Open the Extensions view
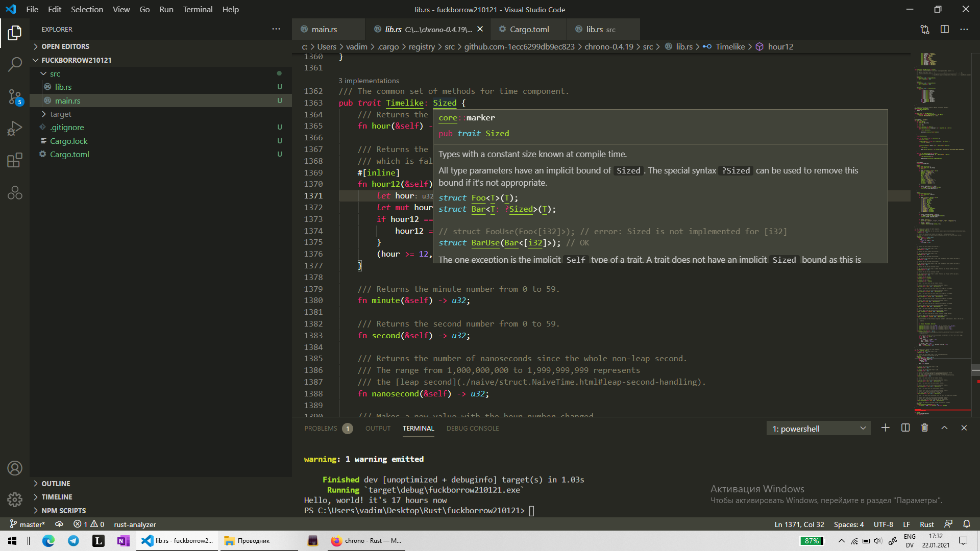 tap(15, 160)
